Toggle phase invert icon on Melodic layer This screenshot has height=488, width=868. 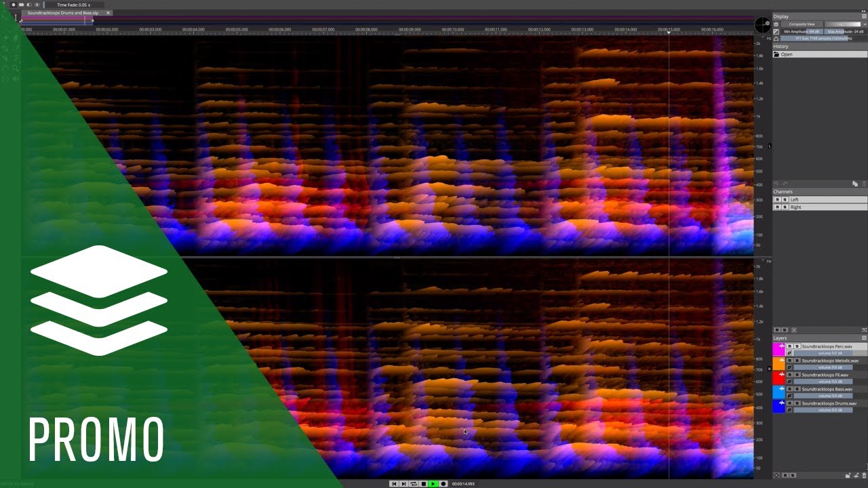(789, 367)
